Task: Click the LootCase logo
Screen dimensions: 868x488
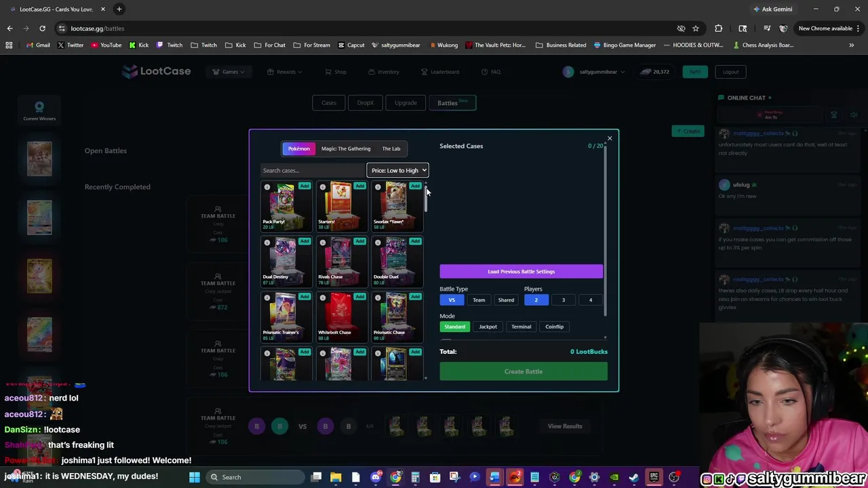Action: point(157,71)
